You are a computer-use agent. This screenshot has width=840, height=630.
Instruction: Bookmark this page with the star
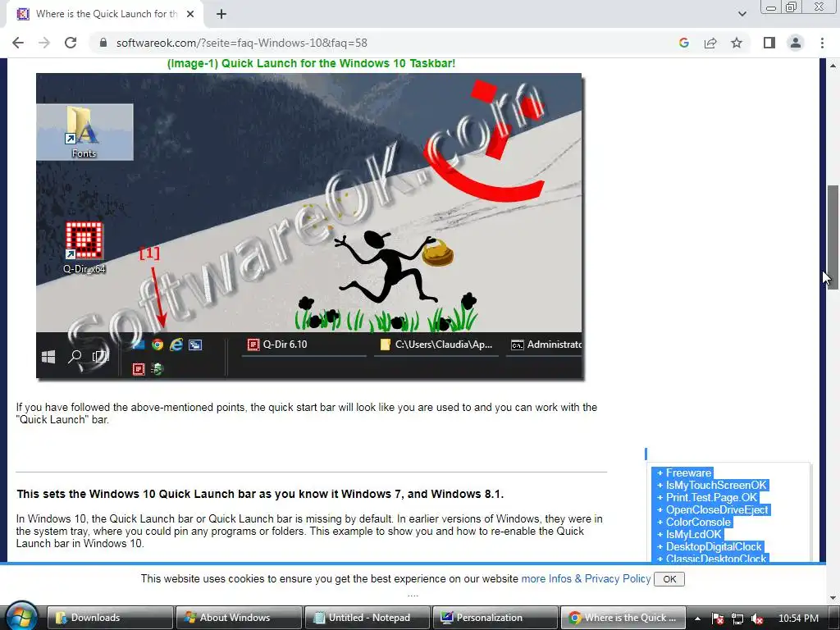pyautogui.click(x=737, y=43)
